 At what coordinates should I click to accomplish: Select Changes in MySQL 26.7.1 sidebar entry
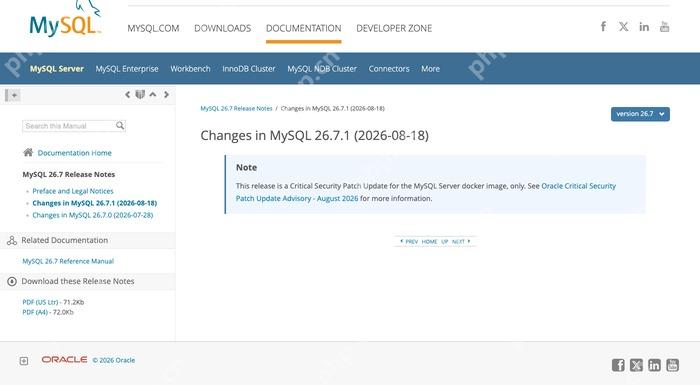(x=95, y=203)
